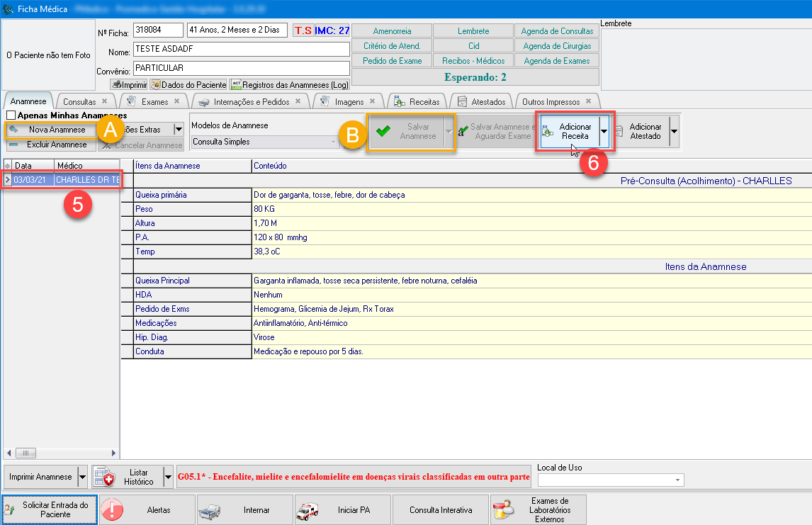
Task: Click the Agenda de Consultas button
Action: click(x=557, y=31)
